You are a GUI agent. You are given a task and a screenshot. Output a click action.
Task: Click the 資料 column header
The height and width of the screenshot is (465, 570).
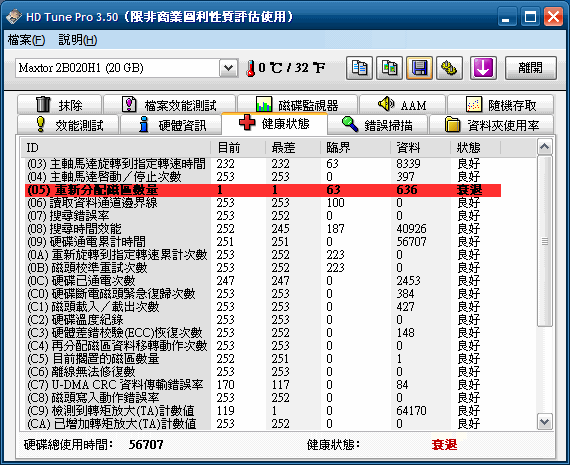point(421,148)
